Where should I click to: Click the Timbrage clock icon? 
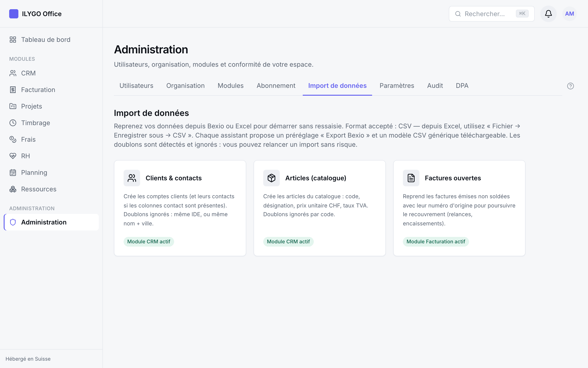(13, 123)
